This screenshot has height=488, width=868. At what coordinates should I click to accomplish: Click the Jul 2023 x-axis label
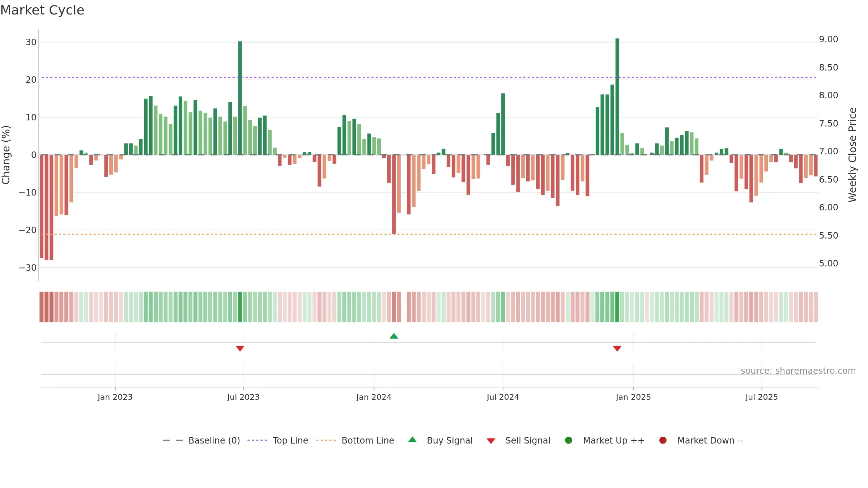(x=243, y=397)
